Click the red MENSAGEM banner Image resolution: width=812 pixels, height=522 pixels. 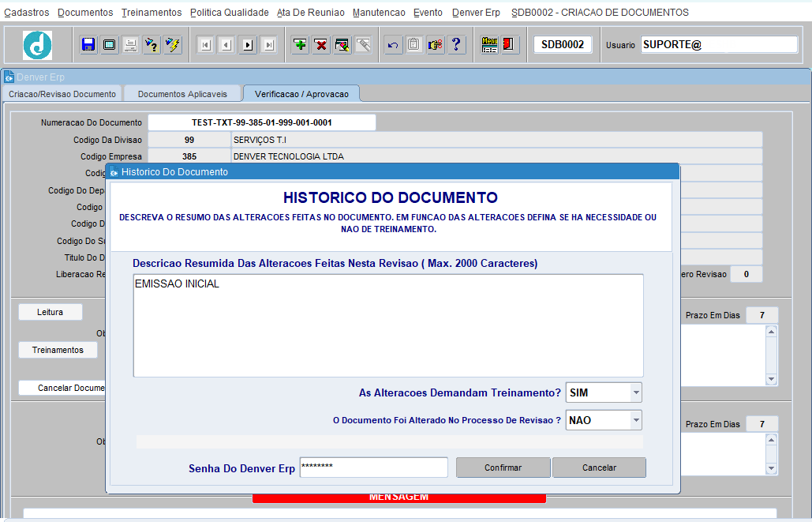pos(399,498)
